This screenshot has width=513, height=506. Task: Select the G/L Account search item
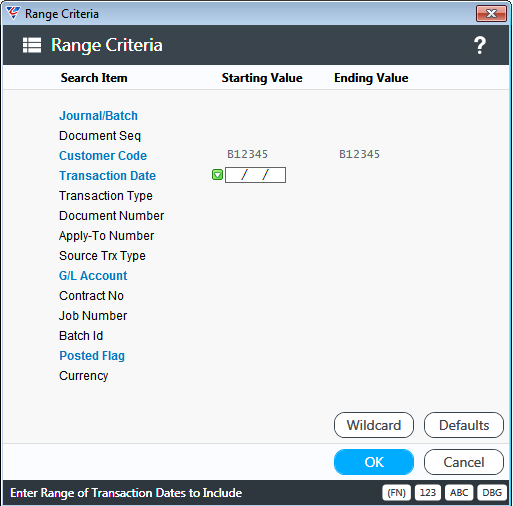93,276
